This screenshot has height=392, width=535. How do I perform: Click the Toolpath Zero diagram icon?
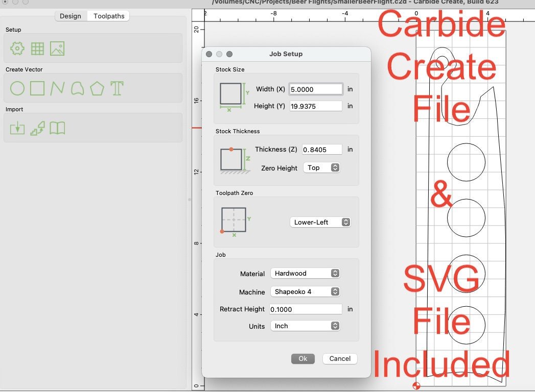pyautogui.click(x=235, y=221)
